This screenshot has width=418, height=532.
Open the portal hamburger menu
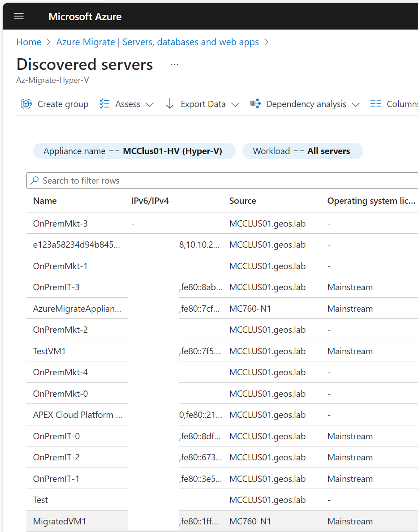(18, 16)
